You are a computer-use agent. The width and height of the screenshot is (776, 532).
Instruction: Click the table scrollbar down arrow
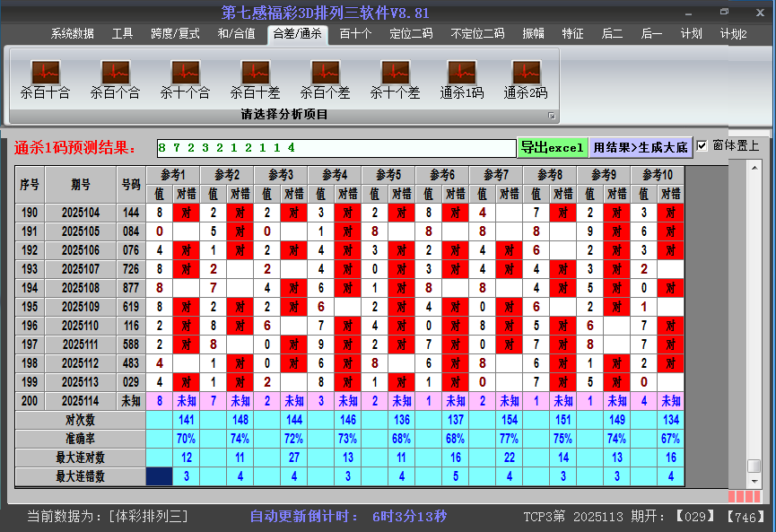click(x=754, y=481)
